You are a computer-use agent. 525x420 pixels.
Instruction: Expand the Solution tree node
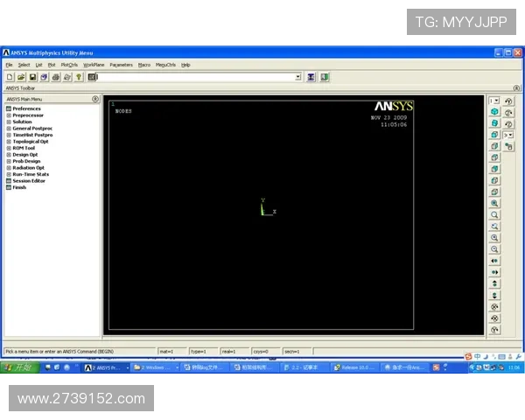(9, 122)
